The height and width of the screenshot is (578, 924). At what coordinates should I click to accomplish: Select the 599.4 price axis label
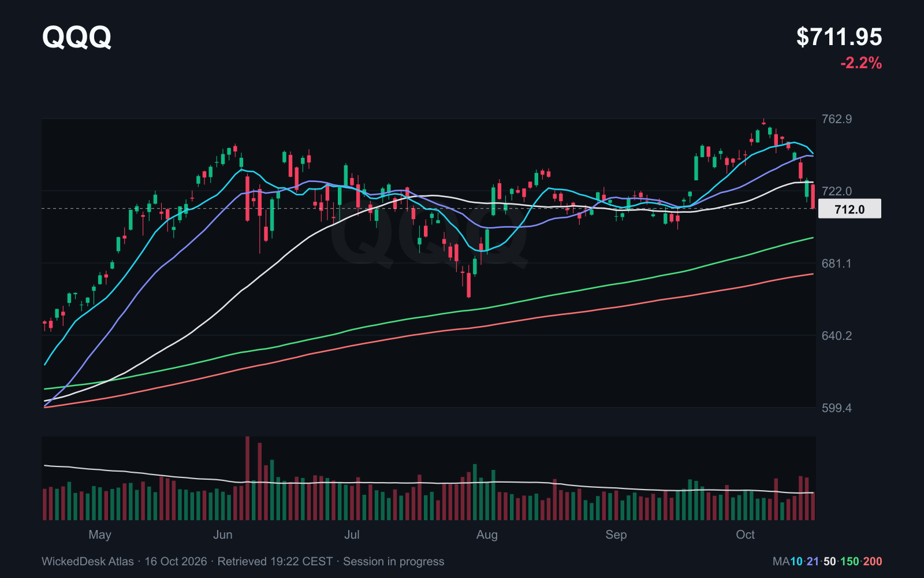pos(836,408)
